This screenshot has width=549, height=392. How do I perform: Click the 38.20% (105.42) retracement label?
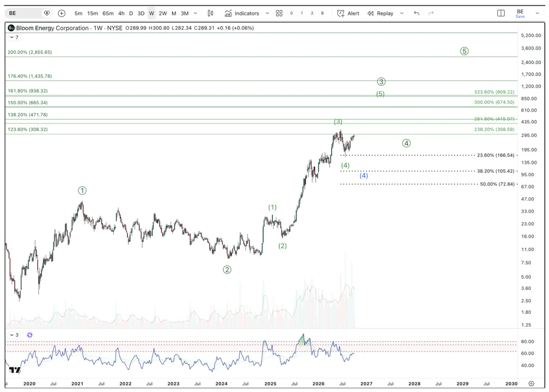click(496, 171)
